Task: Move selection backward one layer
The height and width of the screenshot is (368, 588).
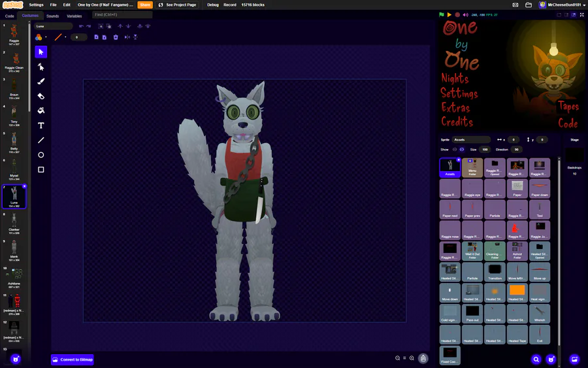Action: (x=128, y=26)
